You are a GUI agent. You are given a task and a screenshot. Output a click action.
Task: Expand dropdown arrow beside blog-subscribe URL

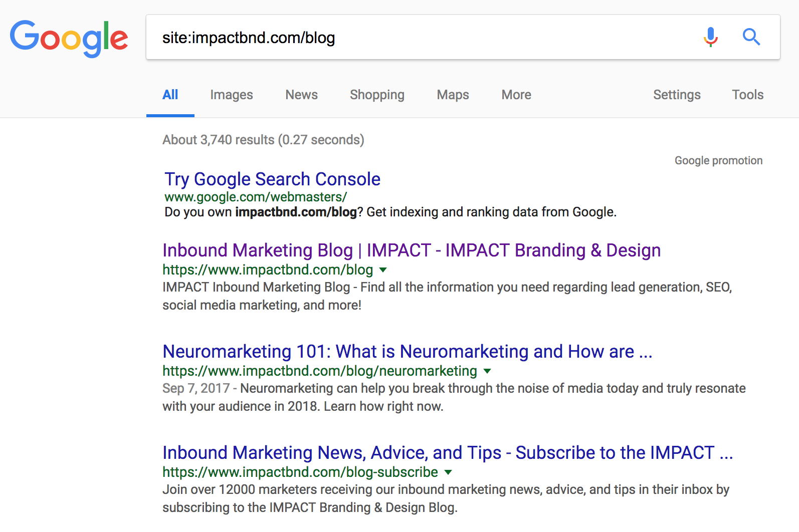coord(448,472)
